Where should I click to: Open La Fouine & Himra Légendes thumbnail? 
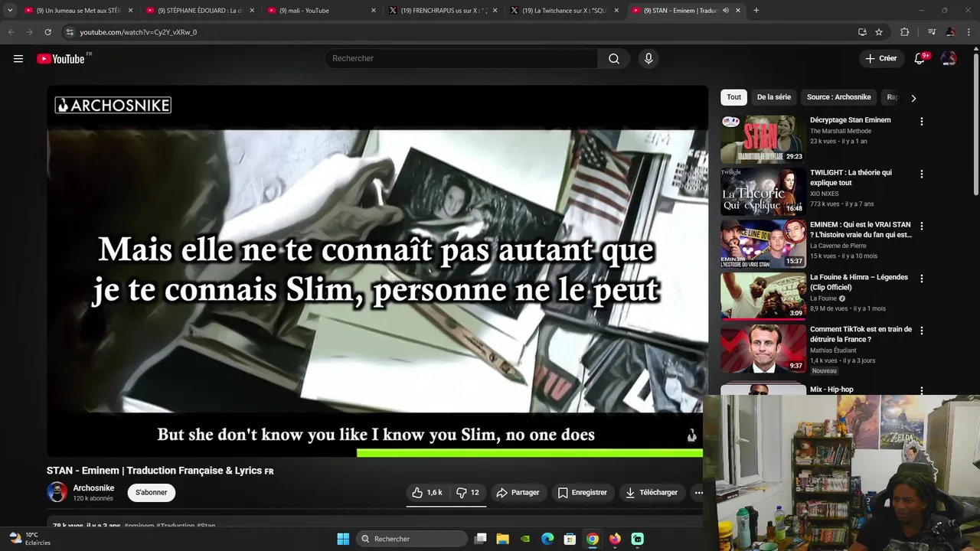[763, 295]
